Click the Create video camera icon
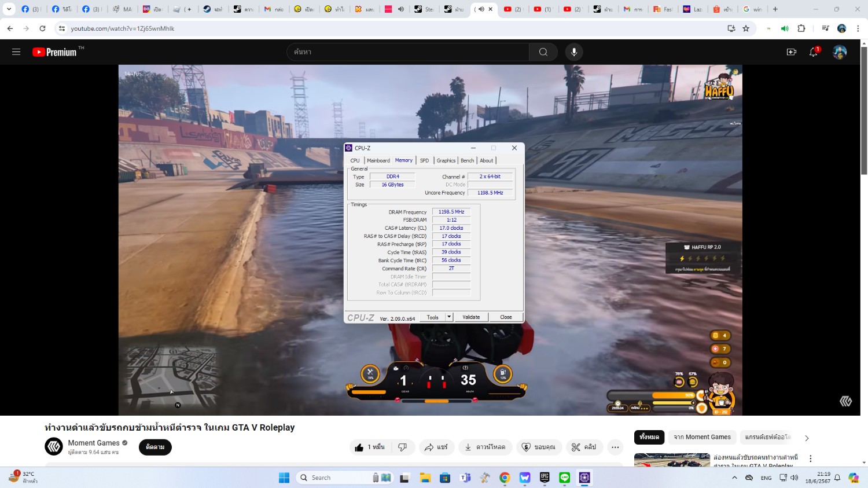The height and width of the screenshot is (488, 868). (x=791, y=52)
